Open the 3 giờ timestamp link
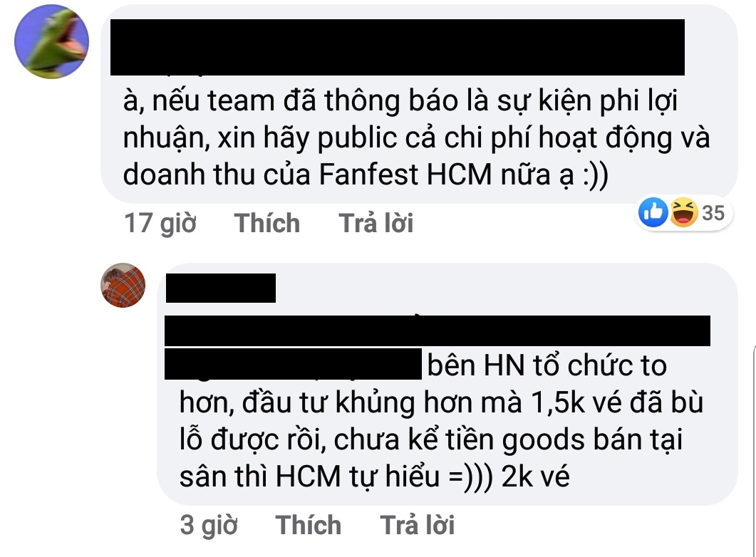756x557 pixels. [209, 525]
